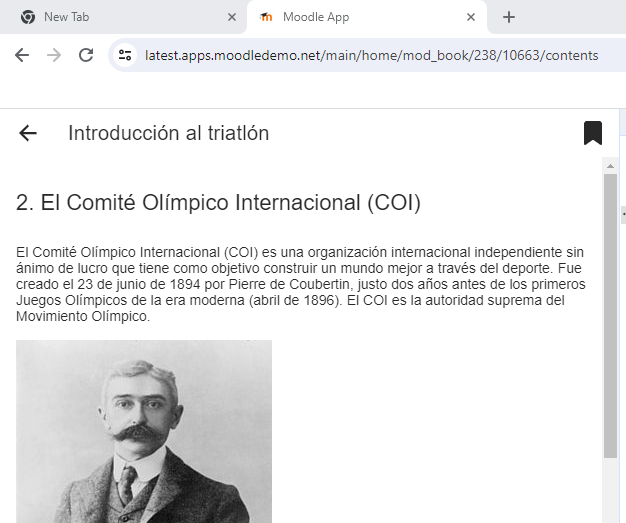Open a new browser tab with plus

tap(509, 17)
